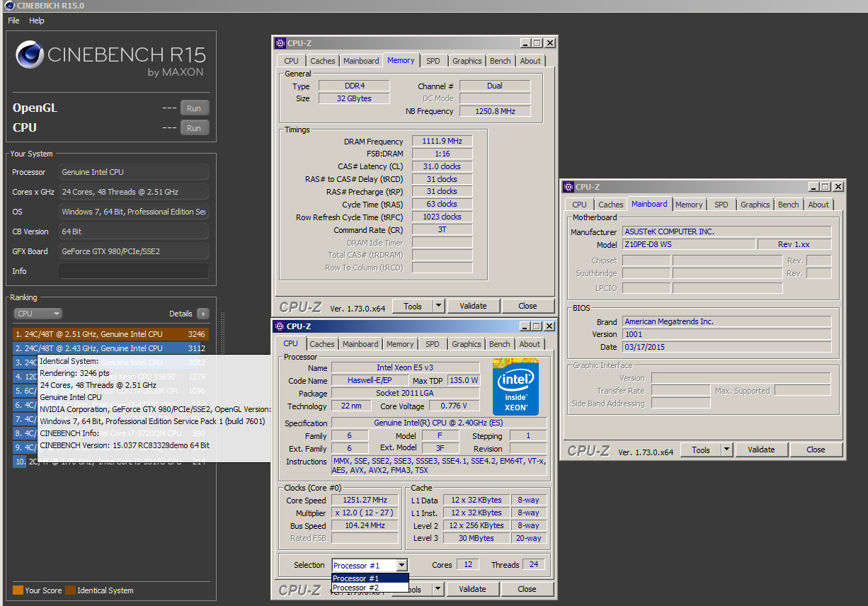Image resolution: width=868 pixels, height=606 pixels.
Task: Click Validate in front CPU-Z window
Action: 472,589
